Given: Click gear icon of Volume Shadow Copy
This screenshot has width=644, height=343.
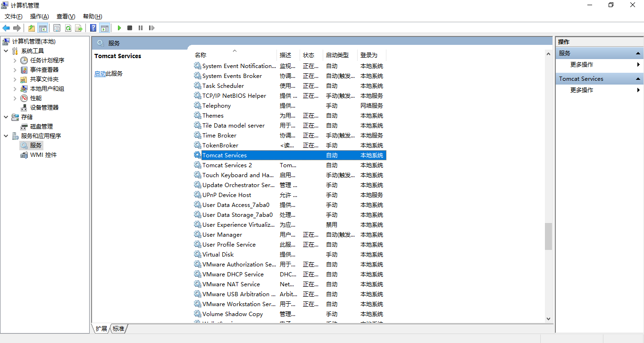Looking at the screenshot, I should click(198, 314).
